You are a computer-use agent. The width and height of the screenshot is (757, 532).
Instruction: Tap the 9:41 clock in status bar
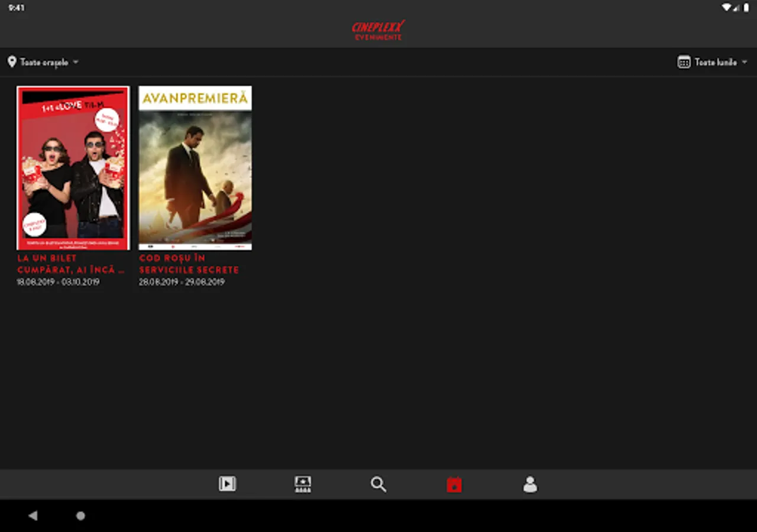(x=17, y=8)
